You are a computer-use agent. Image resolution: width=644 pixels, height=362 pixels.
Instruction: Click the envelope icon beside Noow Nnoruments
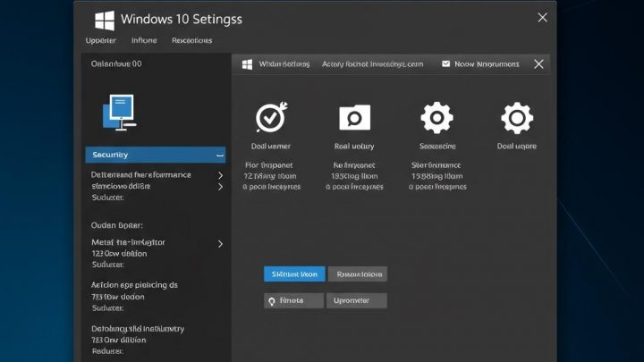(x=445, y=64)
